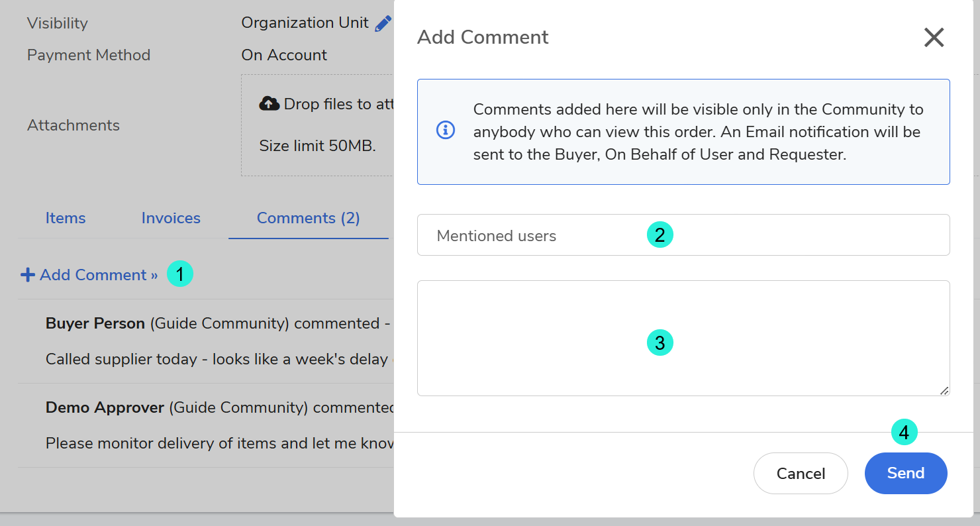This screenshot has height=526, width=980.
Task: Click the On Account payment method value
Action: coord(284,55)
